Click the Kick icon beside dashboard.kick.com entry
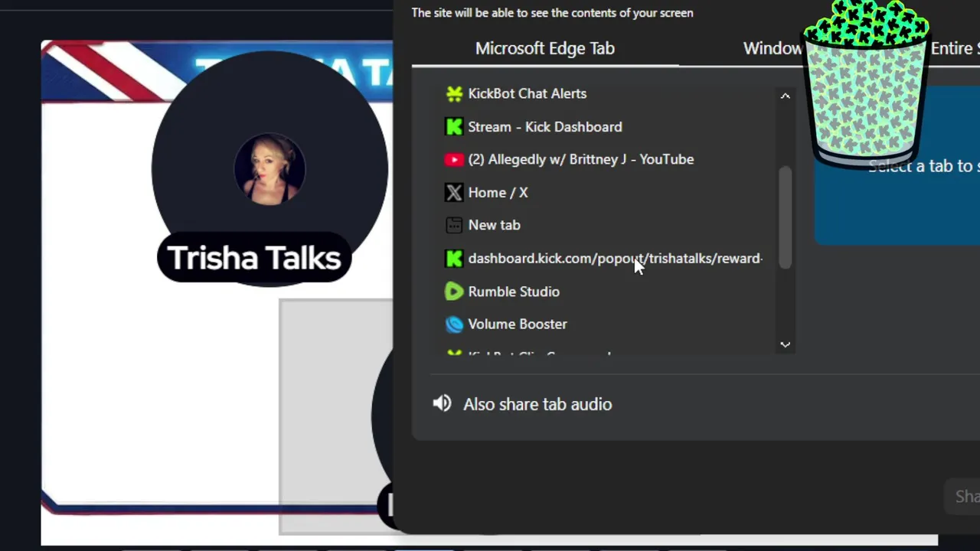Viewport: 980px width, 551px height. pyautogui.click(x=454, y=258)
